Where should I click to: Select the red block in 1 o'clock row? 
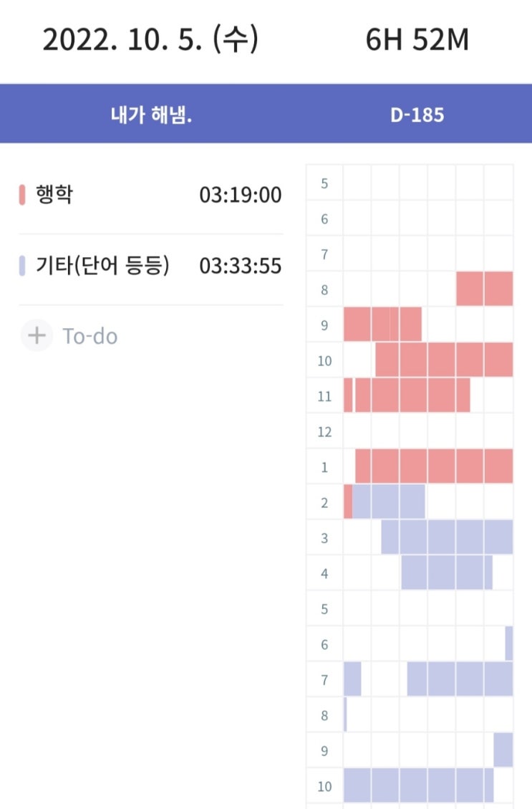pyautogui.click(x=434, y=466)
